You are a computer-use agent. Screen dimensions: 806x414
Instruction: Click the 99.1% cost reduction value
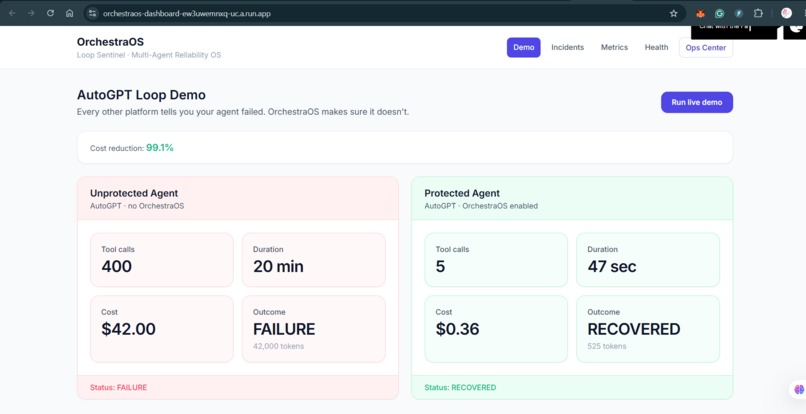(159, 148)
